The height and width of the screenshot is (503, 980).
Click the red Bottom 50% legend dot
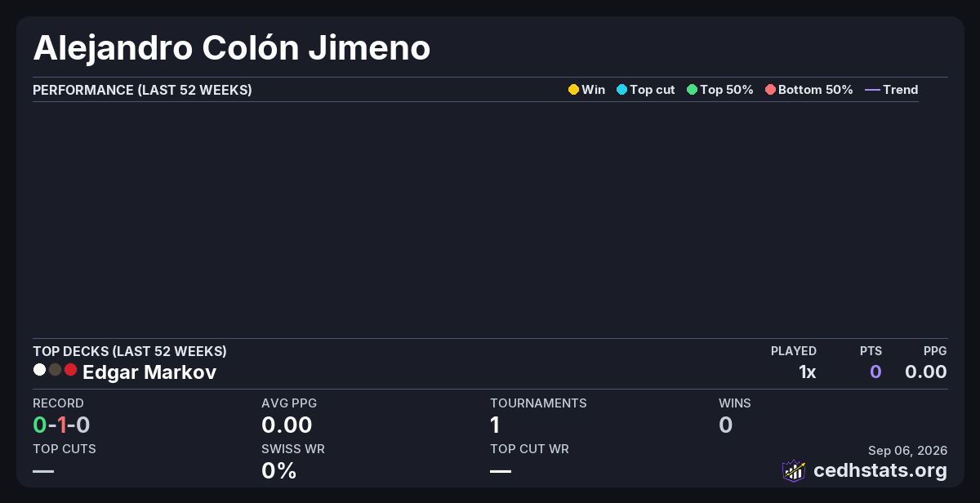tap(770, 90)
